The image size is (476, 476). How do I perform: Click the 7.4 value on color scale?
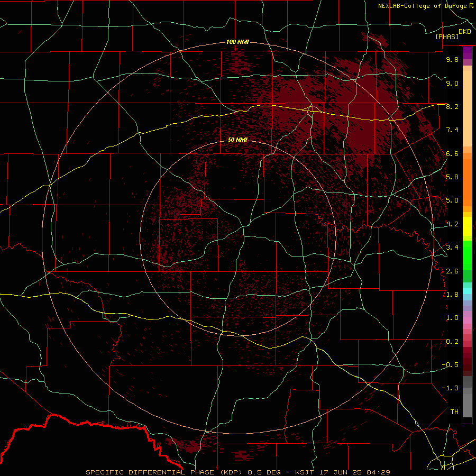point(452,130)
